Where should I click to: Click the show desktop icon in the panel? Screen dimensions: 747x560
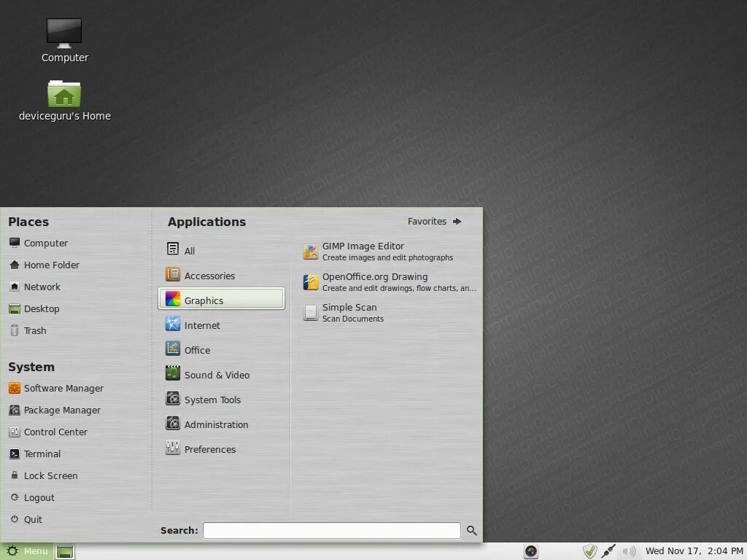pos(65,551)
